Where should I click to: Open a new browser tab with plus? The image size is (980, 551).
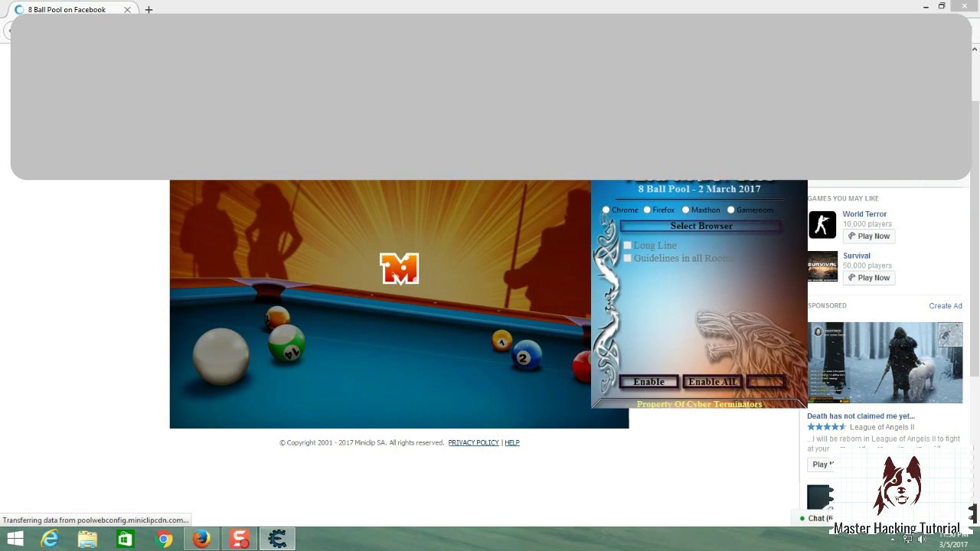click(149, 10)
